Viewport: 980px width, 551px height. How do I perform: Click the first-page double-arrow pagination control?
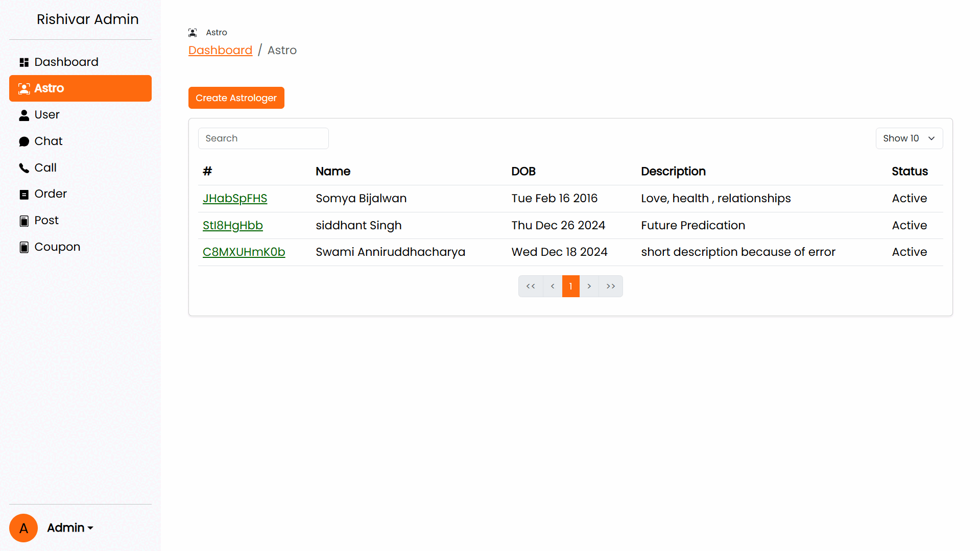pyautogui.click(x=531, y=286)
